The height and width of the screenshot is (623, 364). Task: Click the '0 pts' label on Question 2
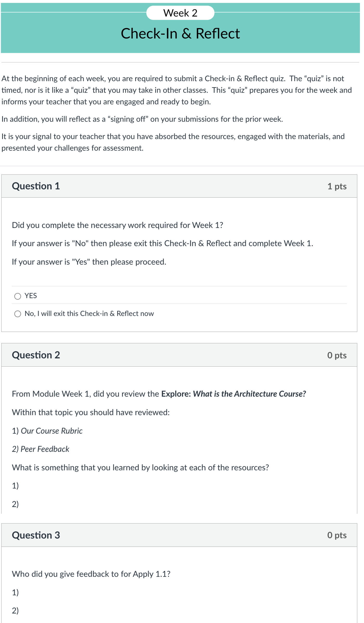coord(337,355)
